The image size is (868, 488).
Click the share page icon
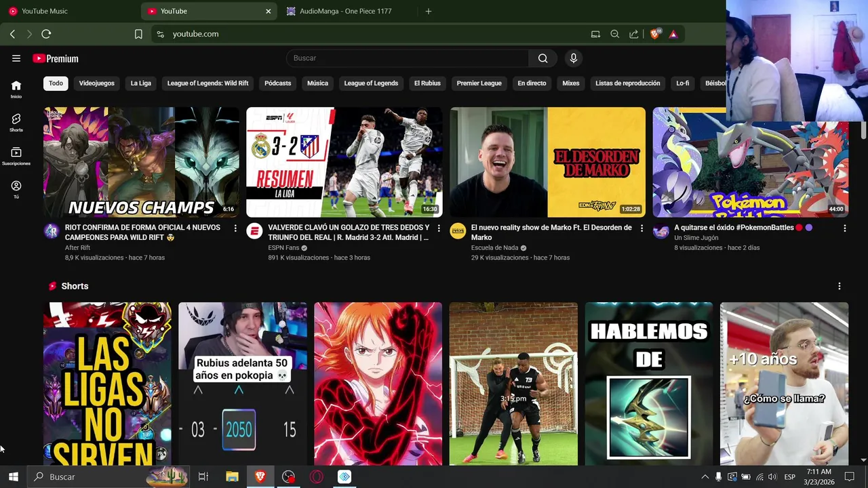(633, 34)
